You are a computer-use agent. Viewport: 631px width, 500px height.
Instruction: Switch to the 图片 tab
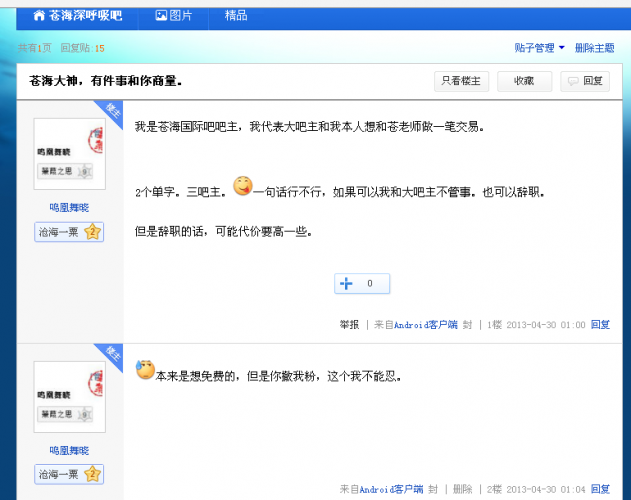coord(173,15)
